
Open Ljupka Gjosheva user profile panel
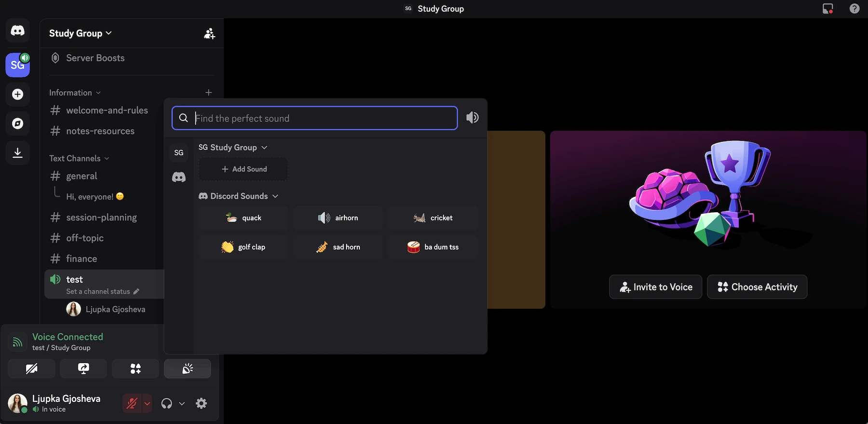coord(54,403)
